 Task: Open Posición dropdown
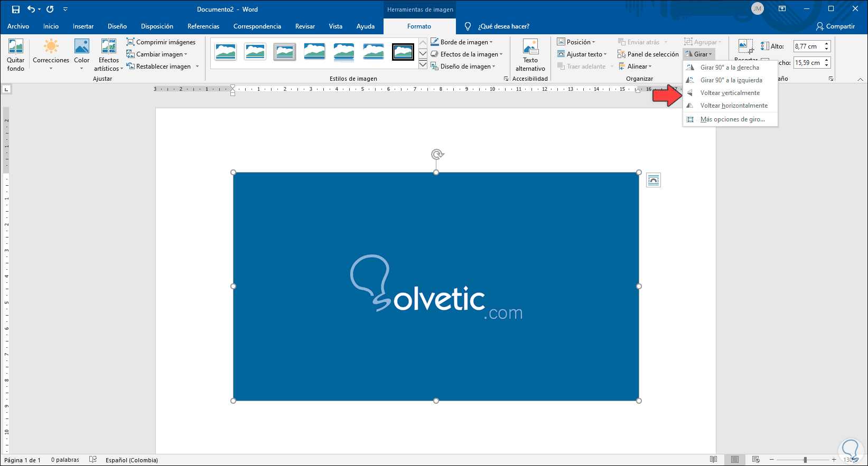click(x=576, y=42)
